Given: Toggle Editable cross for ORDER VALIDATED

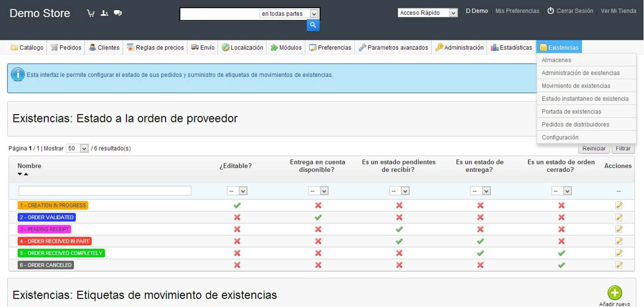Looking at the screenshot, I should pyautogui.click(x=237, y=217).
